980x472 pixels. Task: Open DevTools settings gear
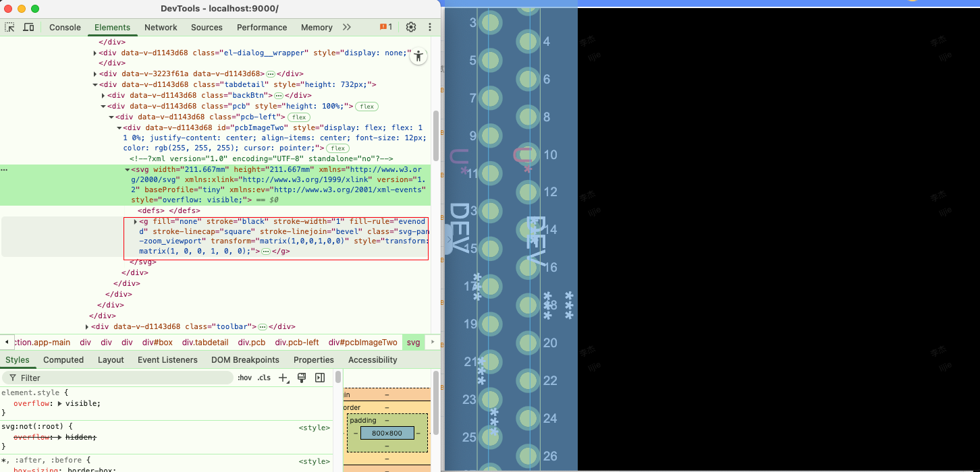point(411,27)
